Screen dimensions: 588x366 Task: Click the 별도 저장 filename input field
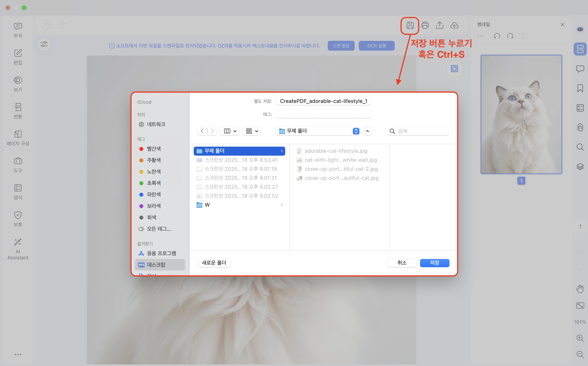(x=323, y=101)
